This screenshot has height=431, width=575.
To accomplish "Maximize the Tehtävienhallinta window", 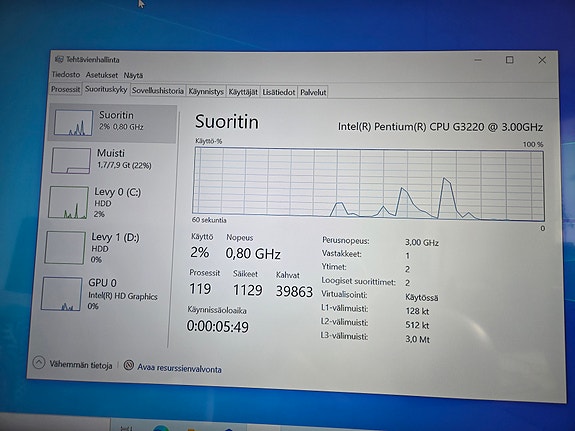I will click(509, 60).
